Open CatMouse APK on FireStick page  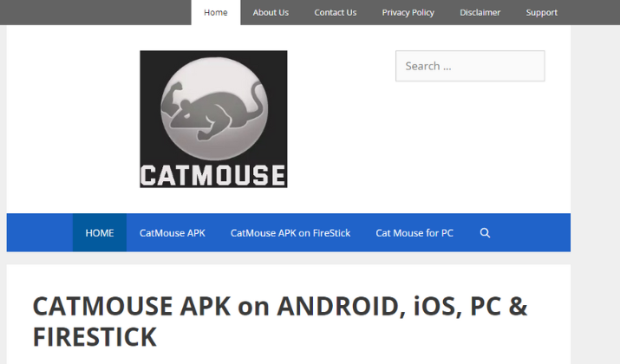tap(290, 233)
